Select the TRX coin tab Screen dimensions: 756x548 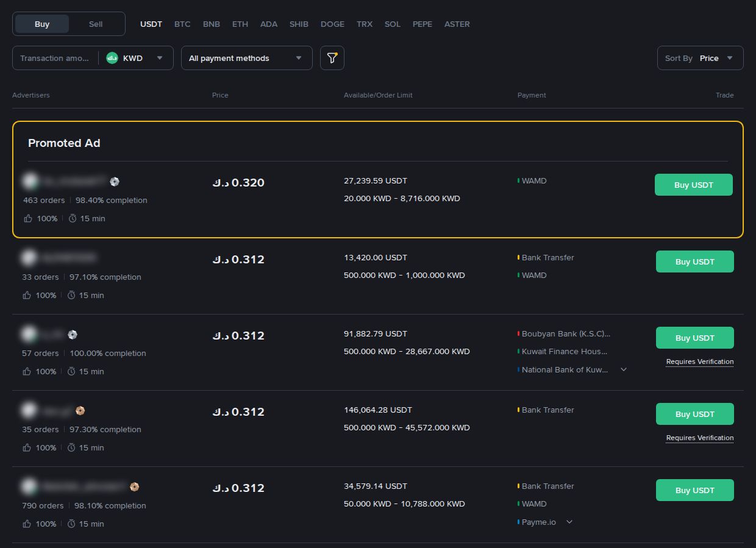[x=365, y=24]
